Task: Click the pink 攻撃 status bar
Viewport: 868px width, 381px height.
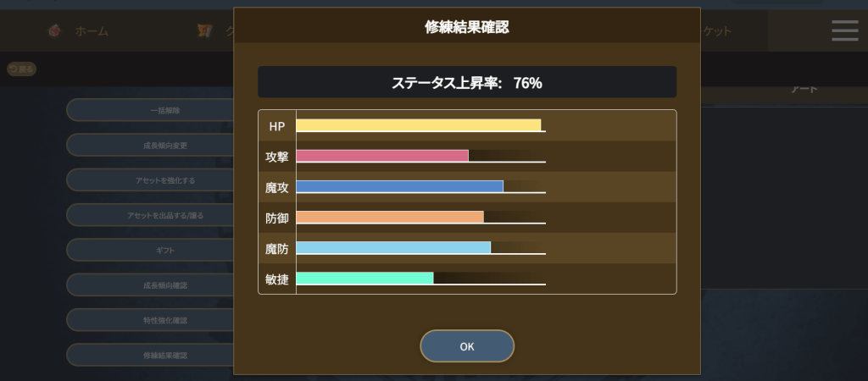Action: pos(382,156)
